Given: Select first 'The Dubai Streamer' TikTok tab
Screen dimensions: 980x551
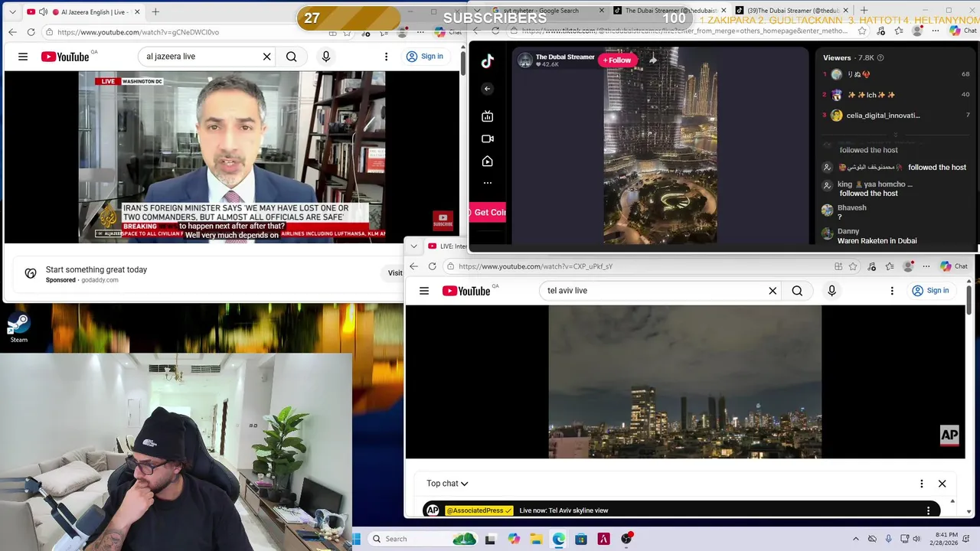Looking at the screenshot, I should [666, 11].
